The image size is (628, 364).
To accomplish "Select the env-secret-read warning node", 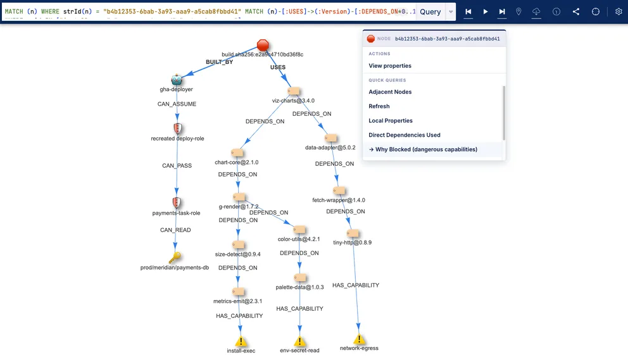I will tap(299, 341).
